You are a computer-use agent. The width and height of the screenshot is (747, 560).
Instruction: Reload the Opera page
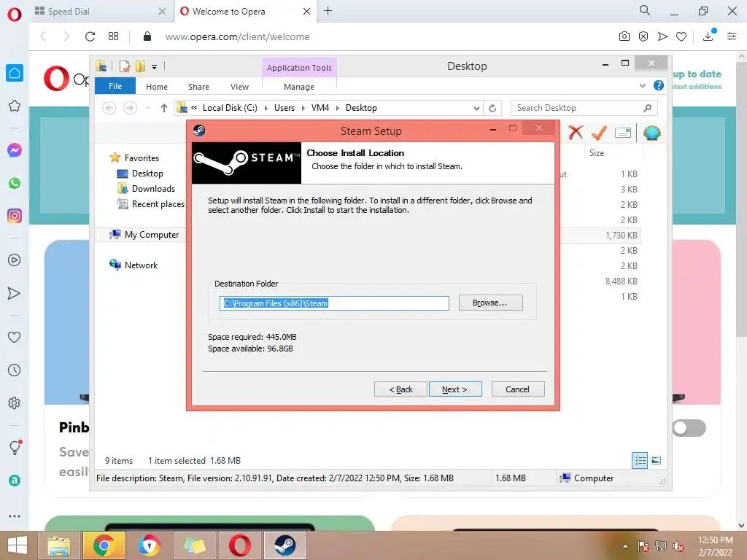point(90,36)
